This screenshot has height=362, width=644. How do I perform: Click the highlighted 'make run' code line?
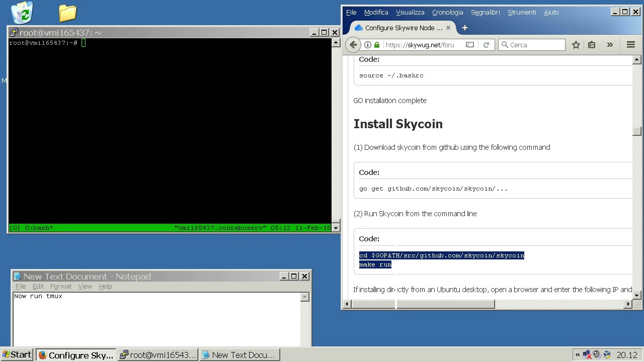click(x=375, y=264)
